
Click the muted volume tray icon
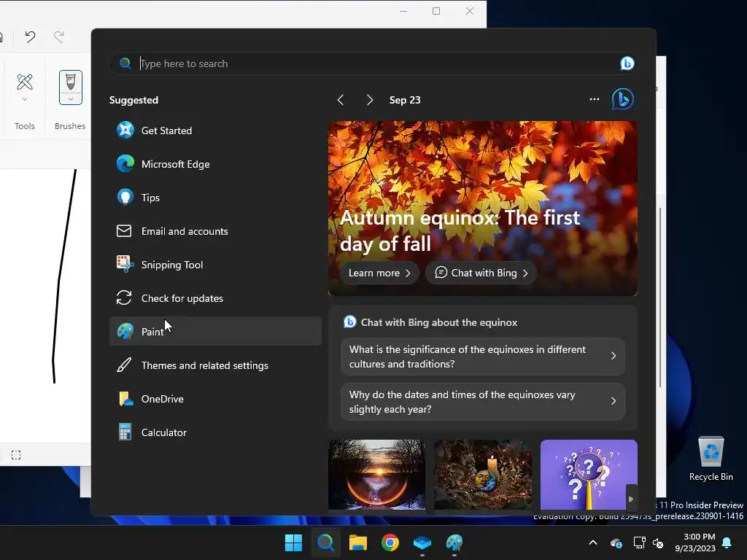click(658, 542)
